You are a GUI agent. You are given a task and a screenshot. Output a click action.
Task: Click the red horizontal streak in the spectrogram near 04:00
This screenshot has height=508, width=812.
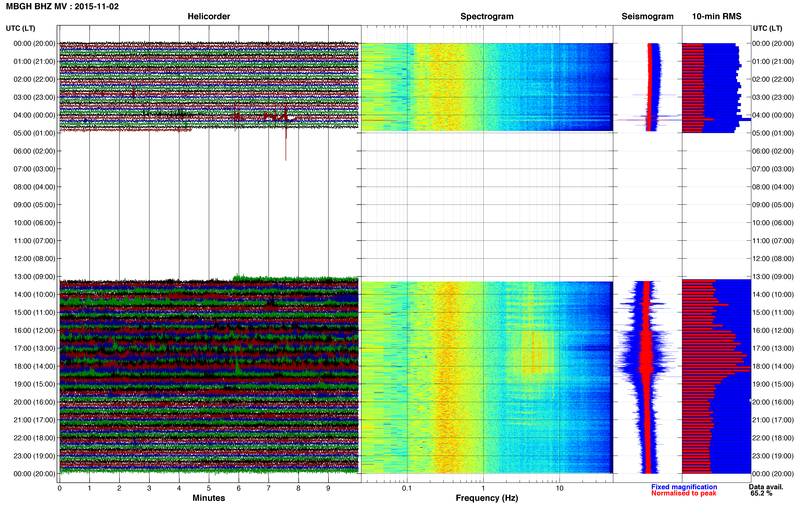coord(379,120)
